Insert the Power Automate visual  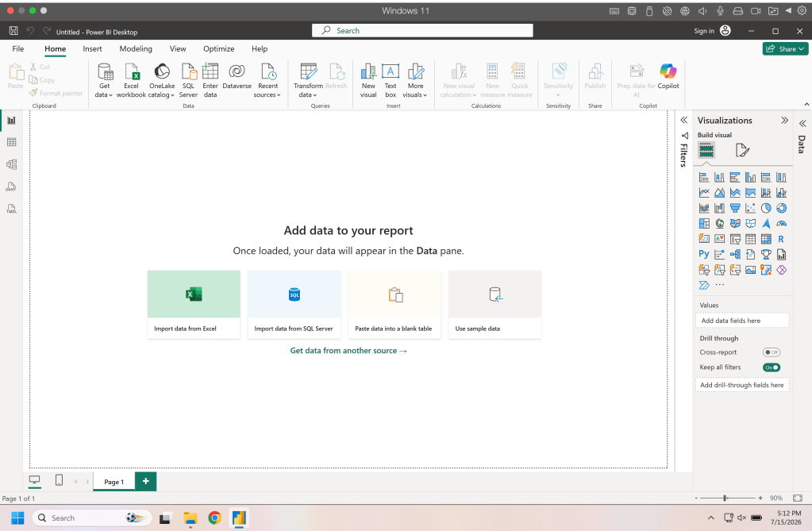pos(704,285)
